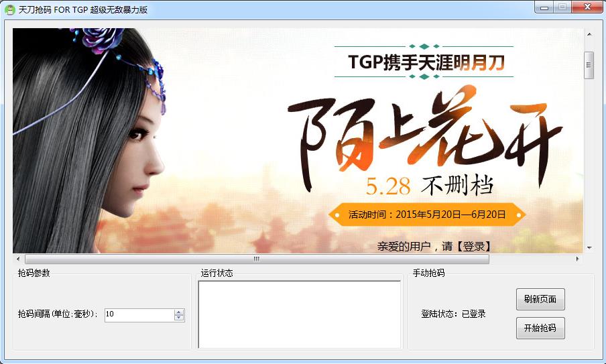
Task: Click the vertical scrollbar up arrow
Action: point(589,34)
